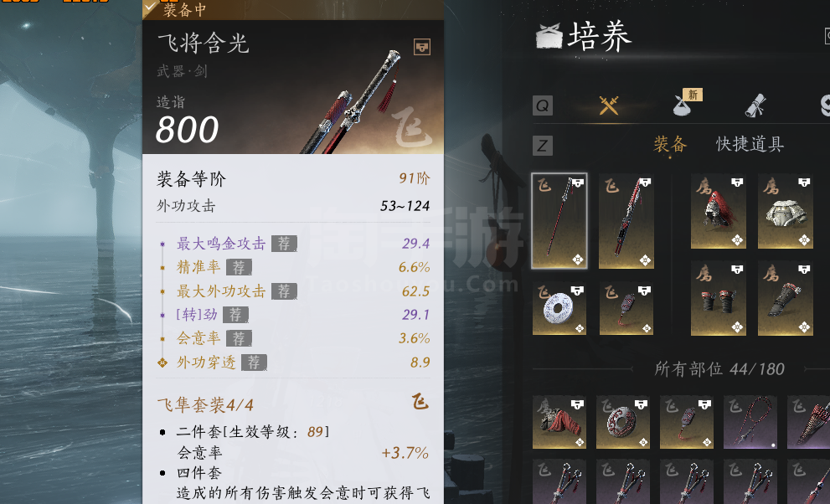
Task: Select the equipped spear weapon slot
Action: [x=559, y=220]
